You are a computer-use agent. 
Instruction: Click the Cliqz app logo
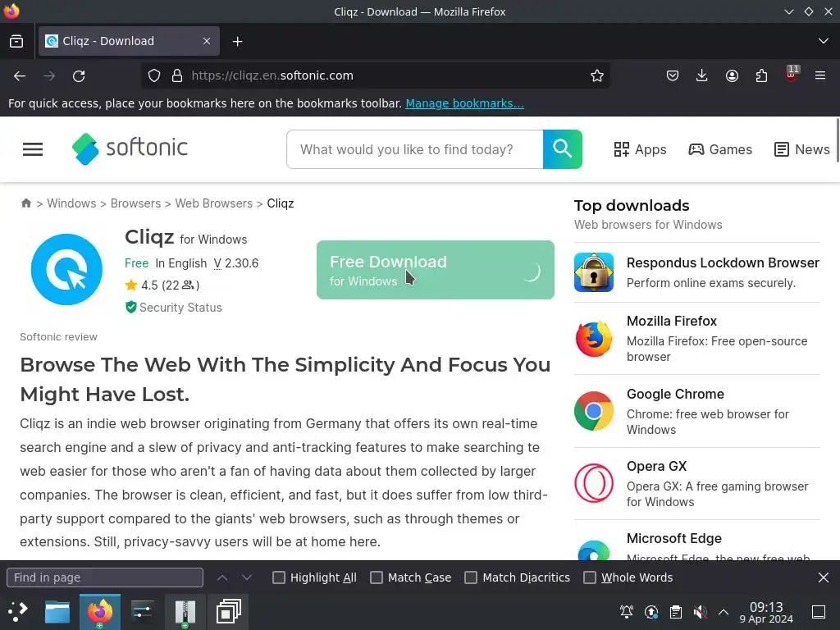point(66,269)
